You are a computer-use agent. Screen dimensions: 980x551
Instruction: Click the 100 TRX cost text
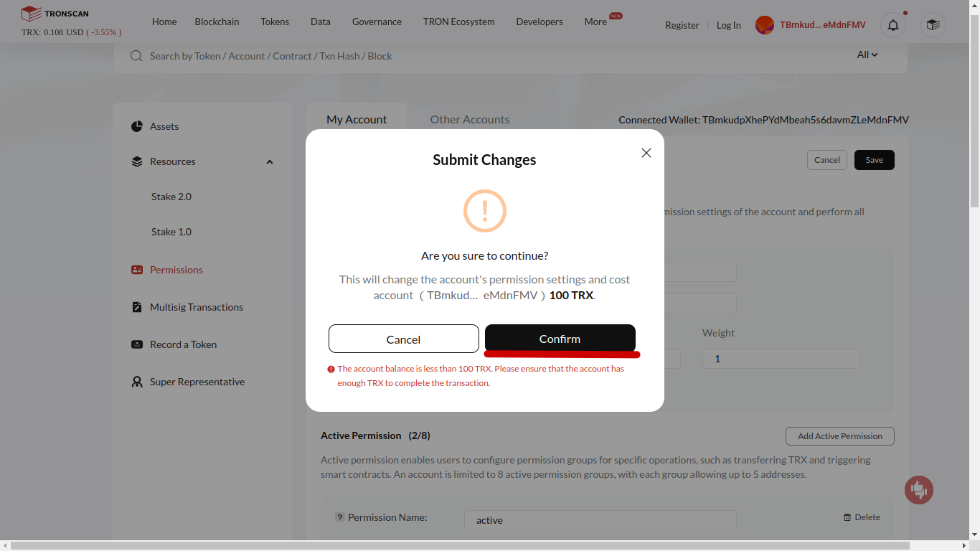click(572, 295)
